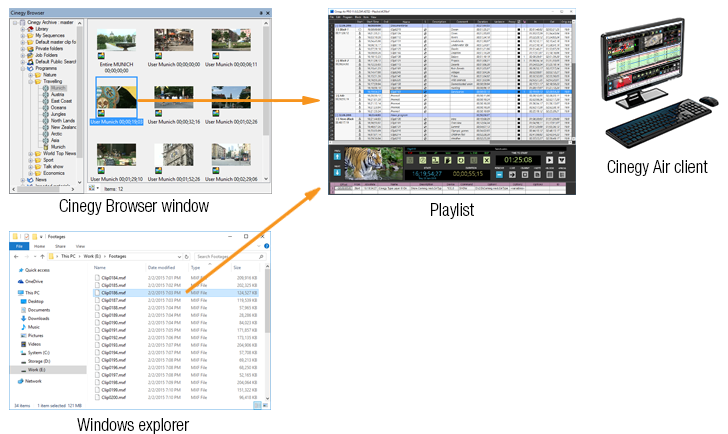Viewport: 728px width, 434px height.
Task: Open the Share tab in Windows explorer
Action: (60, 246)
